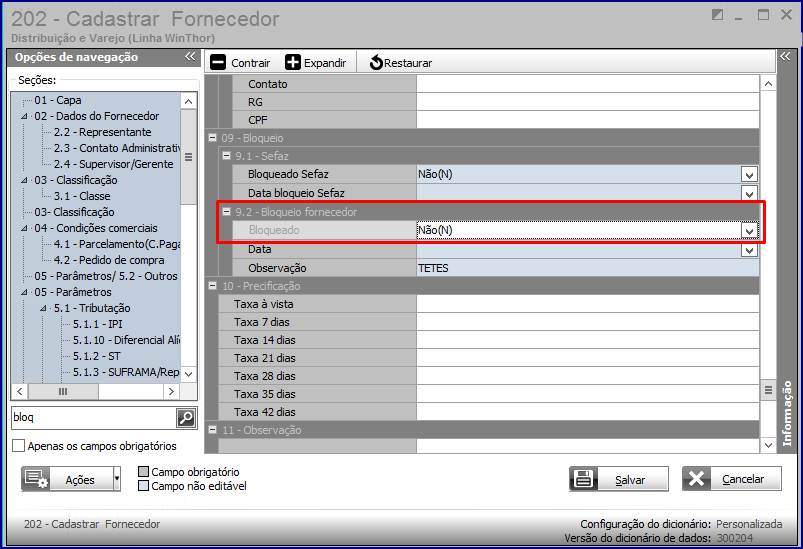Click the search magnifier icon beside bloq

coord(185,418)
